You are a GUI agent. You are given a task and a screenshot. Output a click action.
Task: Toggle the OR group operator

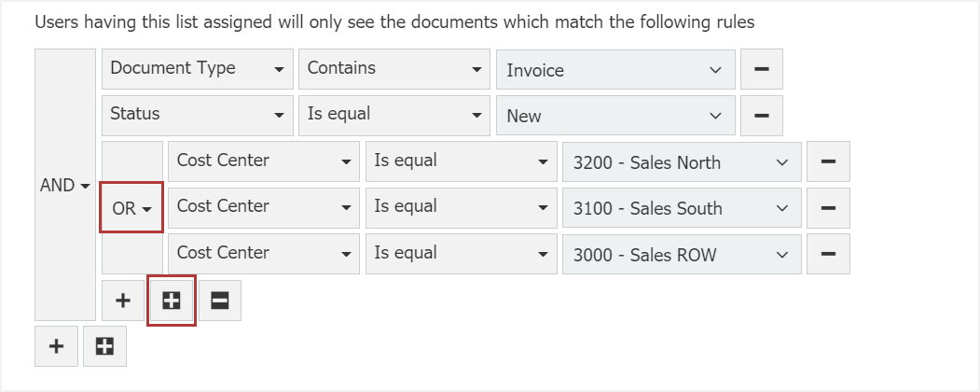(131, 208)
